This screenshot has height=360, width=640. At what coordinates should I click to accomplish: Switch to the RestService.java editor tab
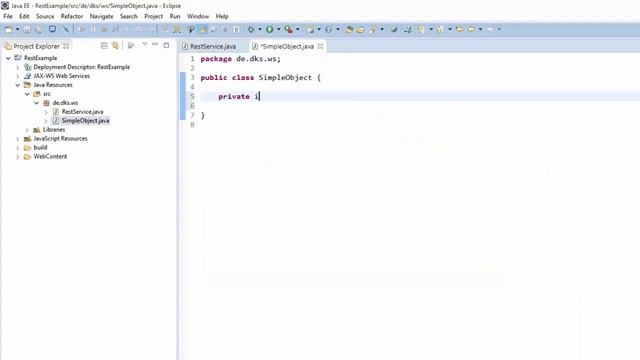pyautogui.click(x=209, y=47)
